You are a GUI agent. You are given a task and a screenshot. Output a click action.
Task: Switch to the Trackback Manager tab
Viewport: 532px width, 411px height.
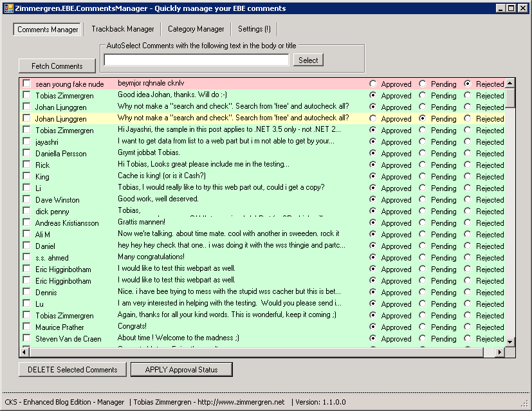[x=122, y=29]
